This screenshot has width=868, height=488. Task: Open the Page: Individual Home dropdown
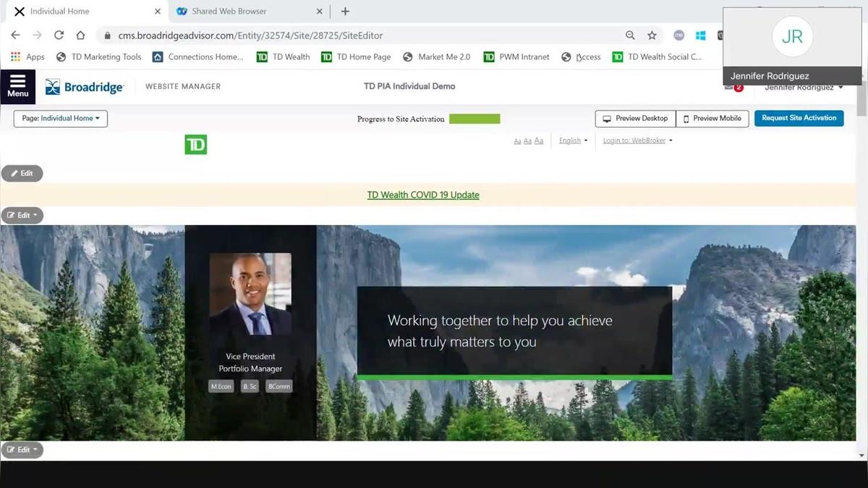click(61, 118)
